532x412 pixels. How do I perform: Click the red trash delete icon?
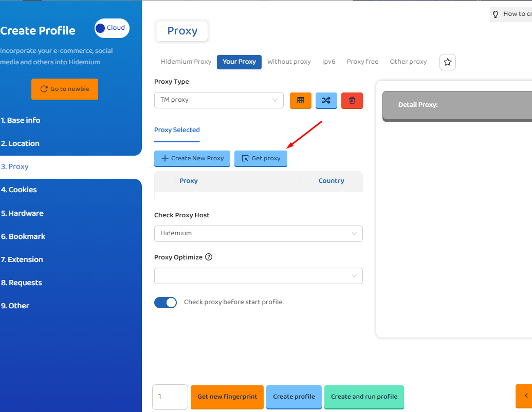pyautogui.click(x=352, y=100)
